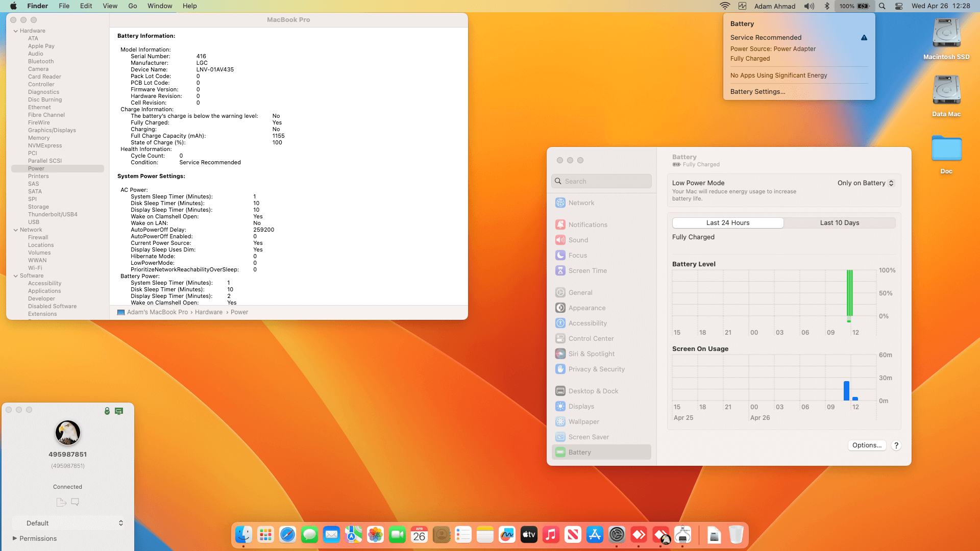
Task: Select Power in System Information sidebar
Action: [58, 168]
